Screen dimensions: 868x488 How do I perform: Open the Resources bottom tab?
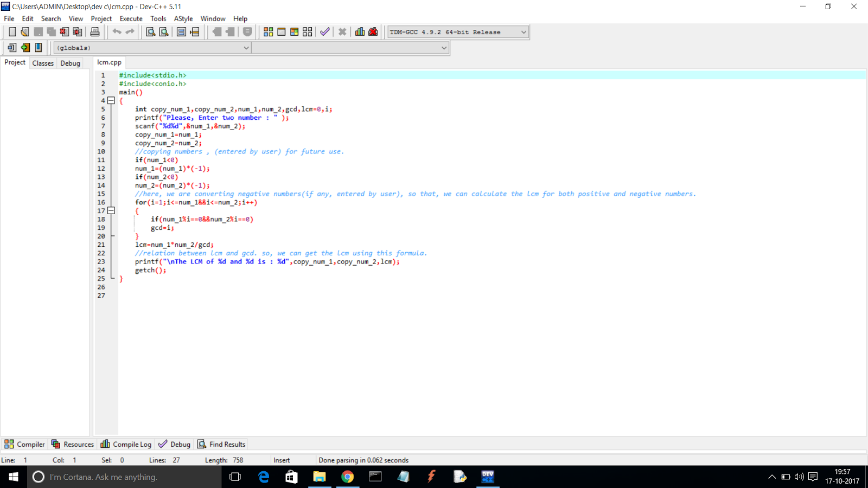[73, 444]
